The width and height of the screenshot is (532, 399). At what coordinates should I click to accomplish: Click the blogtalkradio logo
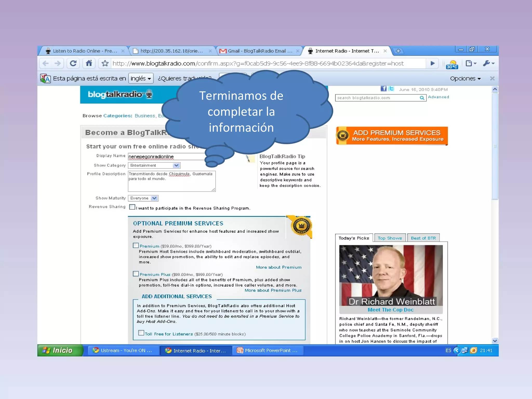120,94
